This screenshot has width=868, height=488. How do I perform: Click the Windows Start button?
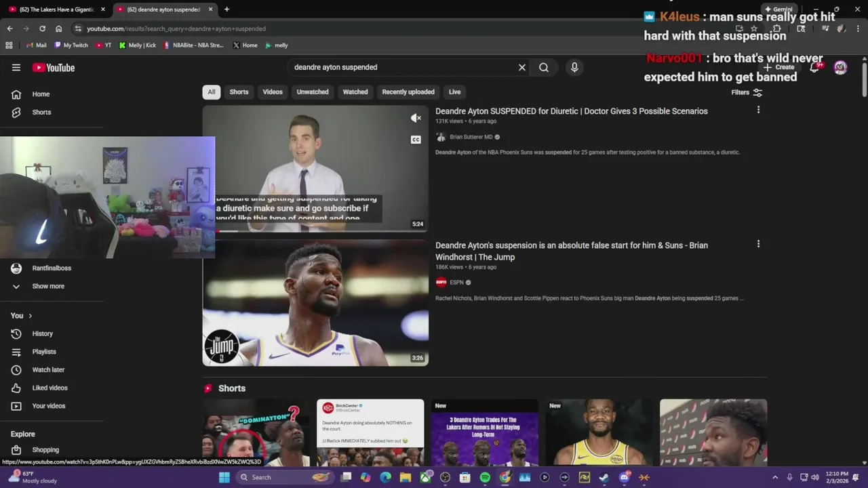(224, 477)
